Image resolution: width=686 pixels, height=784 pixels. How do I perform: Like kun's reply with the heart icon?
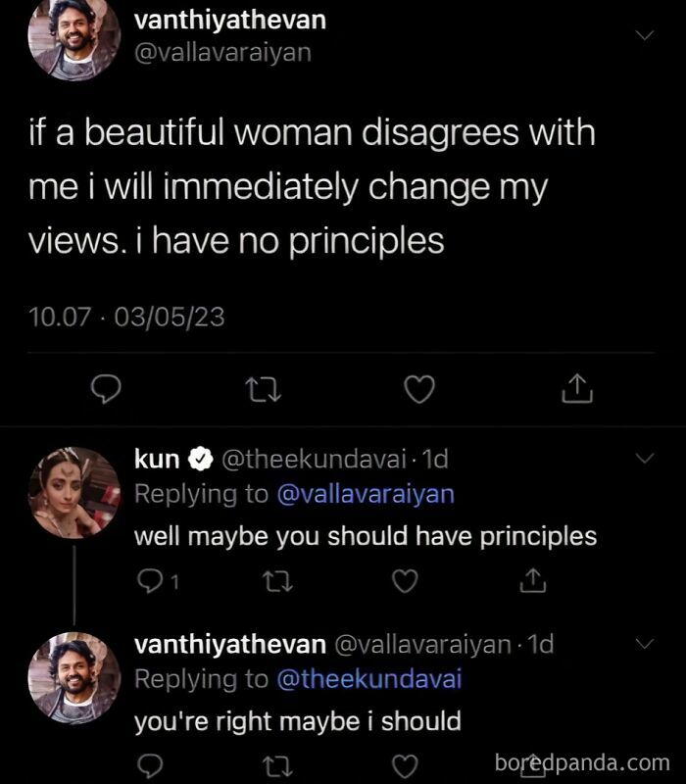(406, 581)
